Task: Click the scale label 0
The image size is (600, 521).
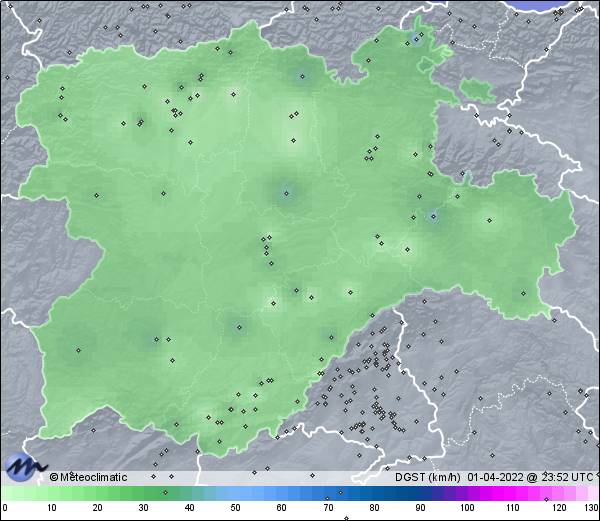Action: click(5, 508)
